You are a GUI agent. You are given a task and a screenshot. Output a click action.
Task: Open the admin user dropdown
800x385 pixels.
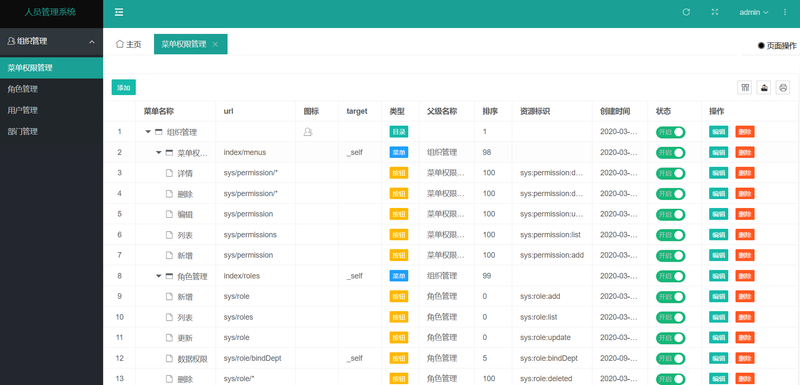coord(754,12)
